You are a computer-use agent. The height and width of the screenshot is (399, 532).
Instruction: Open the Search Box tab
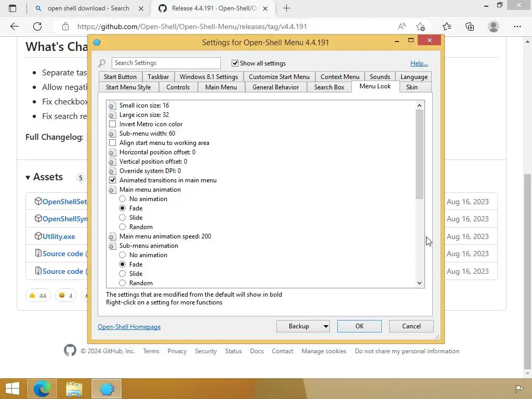pos(329,87)
